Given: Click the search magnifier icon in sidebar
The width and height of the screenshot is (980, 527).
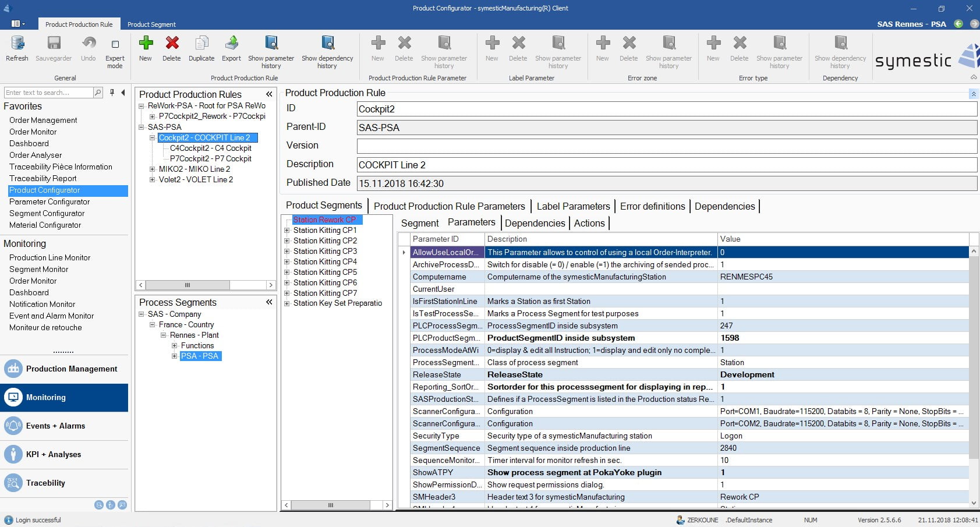Looking at the screenshot, I should (x=98, y=93).
